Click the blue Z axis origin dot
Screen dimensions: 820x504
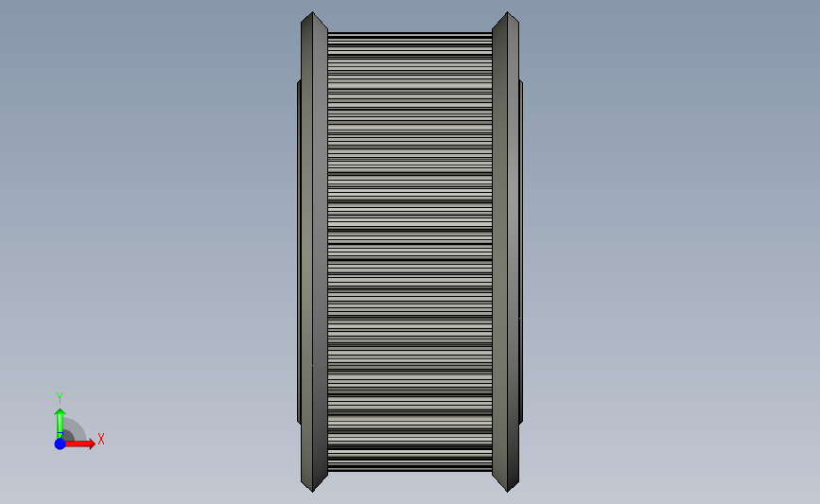60,443
